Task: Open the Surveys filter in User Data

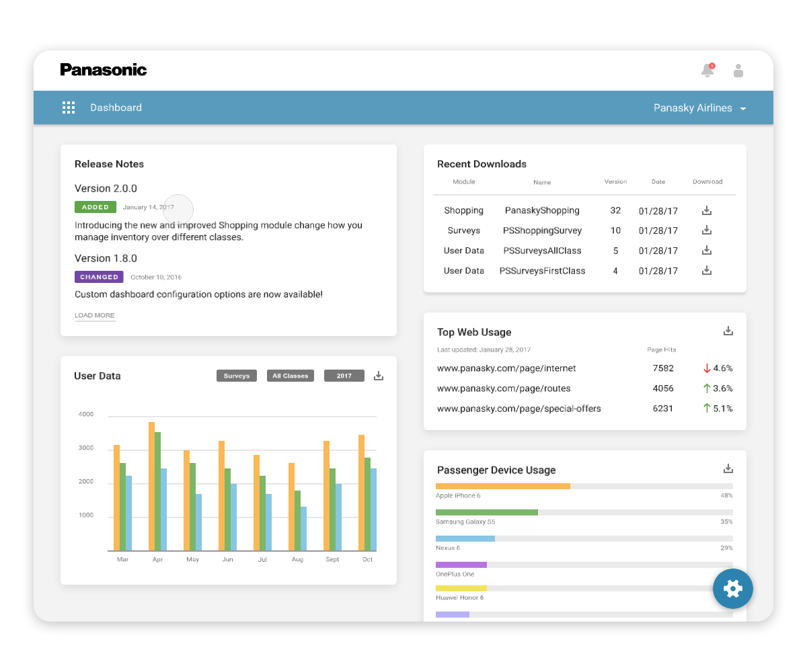Action: coord(237,376)
